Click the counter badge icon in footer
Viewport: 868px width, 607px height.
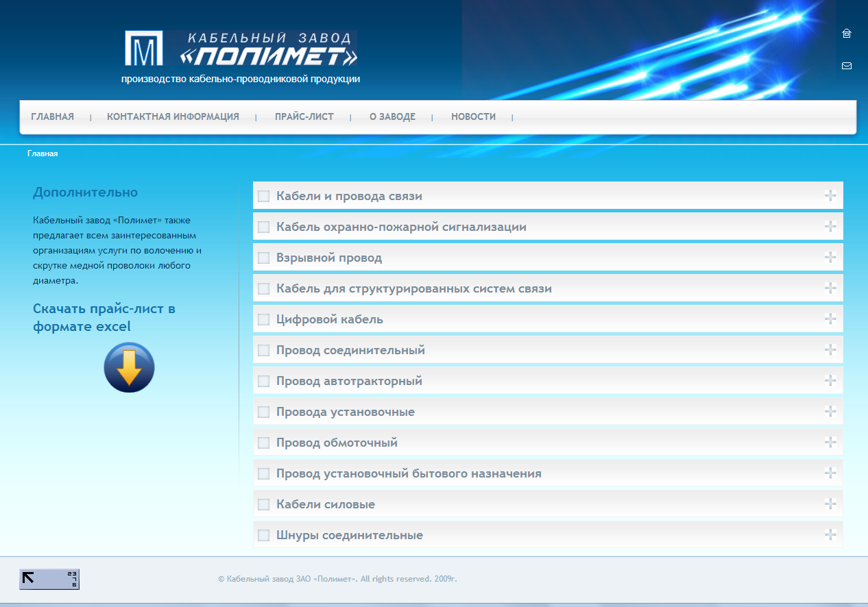(49, 579)
